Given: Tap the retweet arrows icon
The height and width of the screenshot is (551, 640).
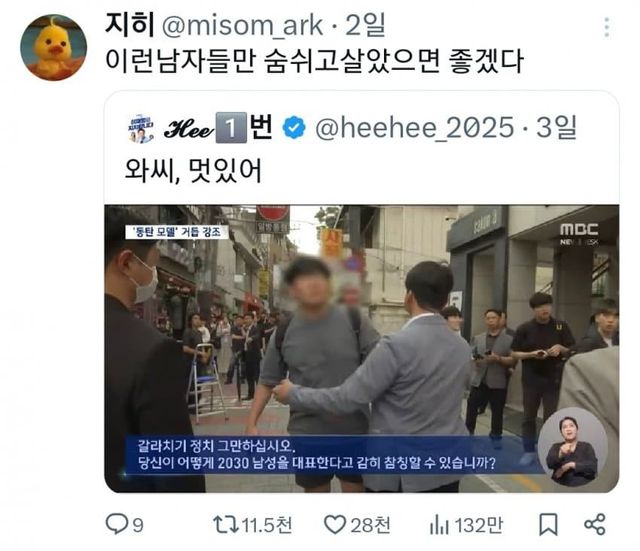Looking at the screenshot, I should coord(226,524).
